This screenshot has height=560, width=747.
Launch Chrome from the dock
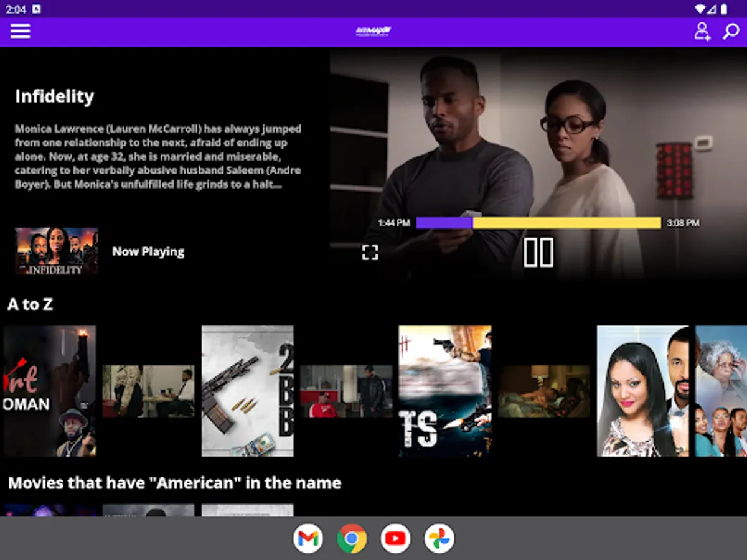(352, 539)
